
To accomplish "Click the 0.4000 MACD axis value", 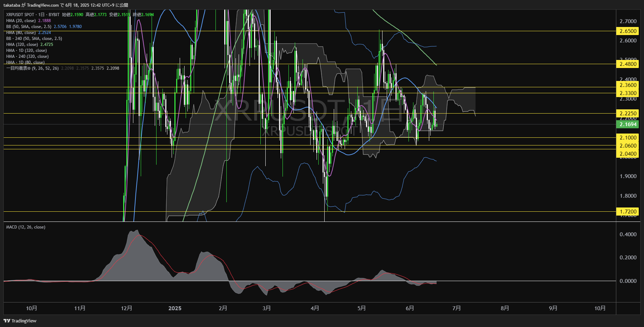I will click(628, 234).
